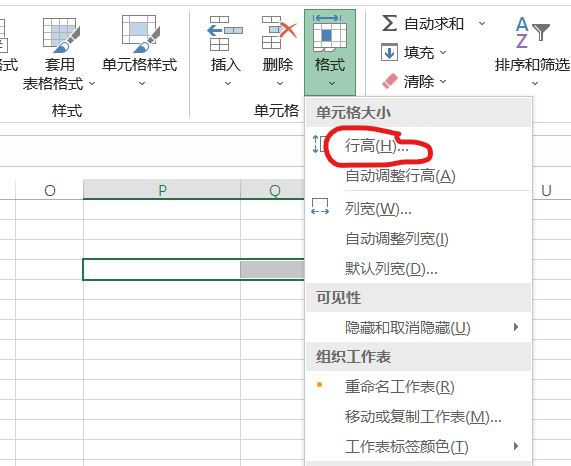Click the Insert cells (插入) icon
The image size is (571, 466).
pos(225,33)
